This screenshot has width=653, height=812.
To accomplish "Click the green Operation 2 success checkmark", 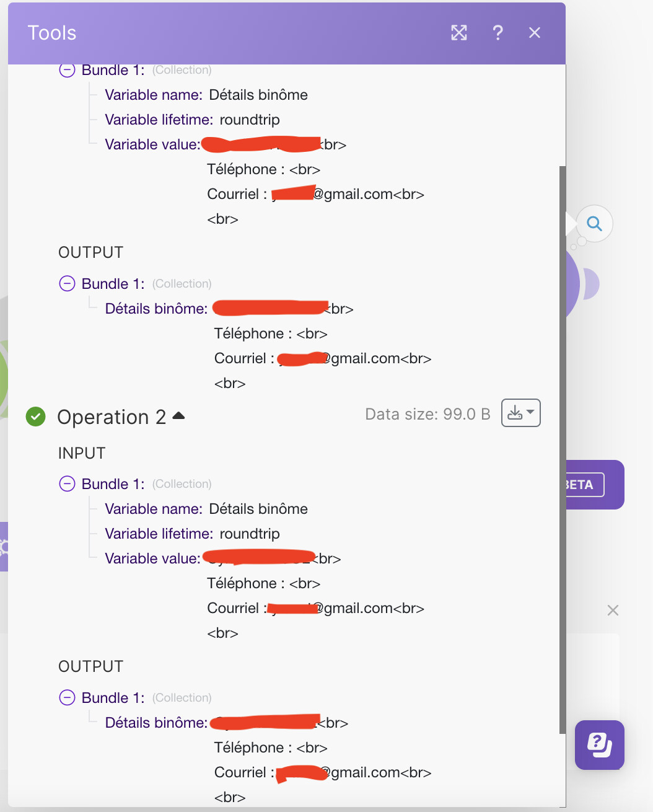I will click(x=36, y=417).
